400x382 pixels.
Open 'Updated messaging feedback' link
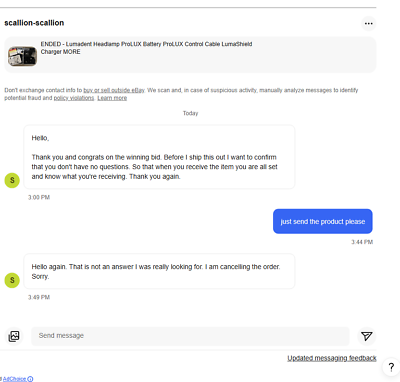tap(332, 358)
